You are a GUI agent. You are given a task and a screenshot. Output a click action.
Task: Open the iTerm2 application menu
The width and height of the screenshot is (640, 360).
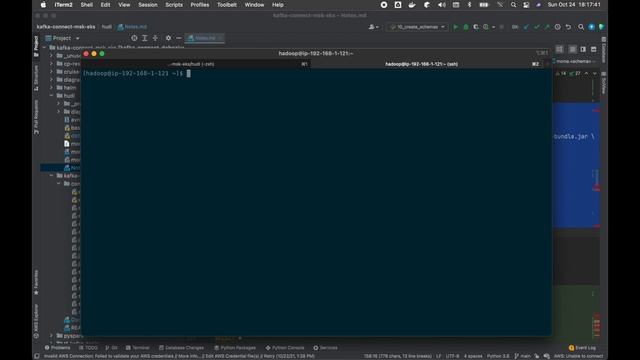coord(63,5)
